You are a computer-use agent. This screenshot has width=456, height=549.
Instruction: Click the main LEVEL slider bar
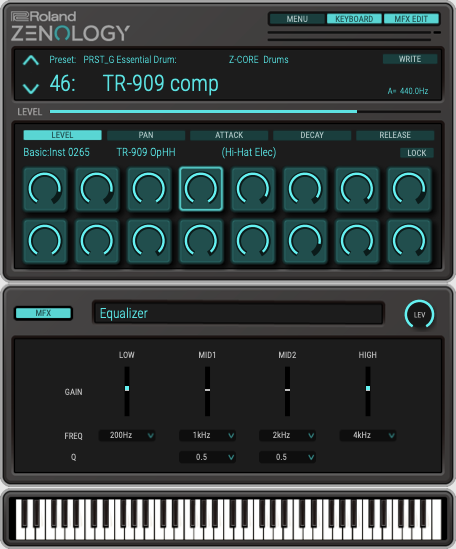(x=245, y=112)
